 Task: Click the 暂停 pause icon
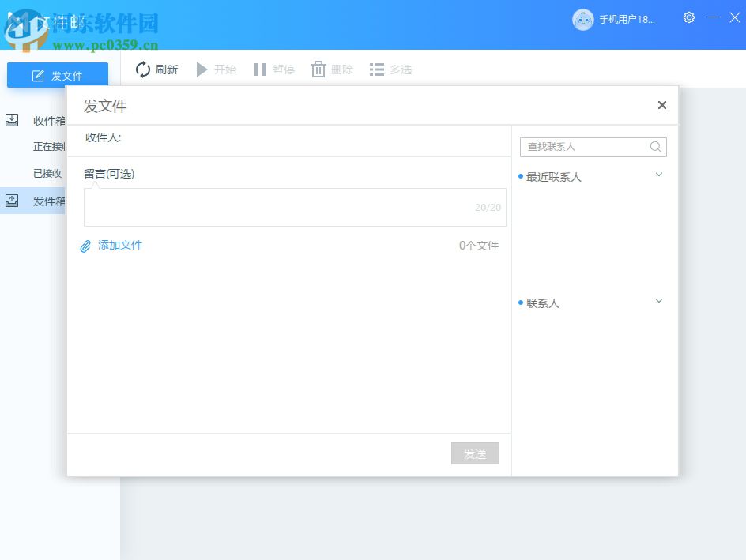click(260, 70)
